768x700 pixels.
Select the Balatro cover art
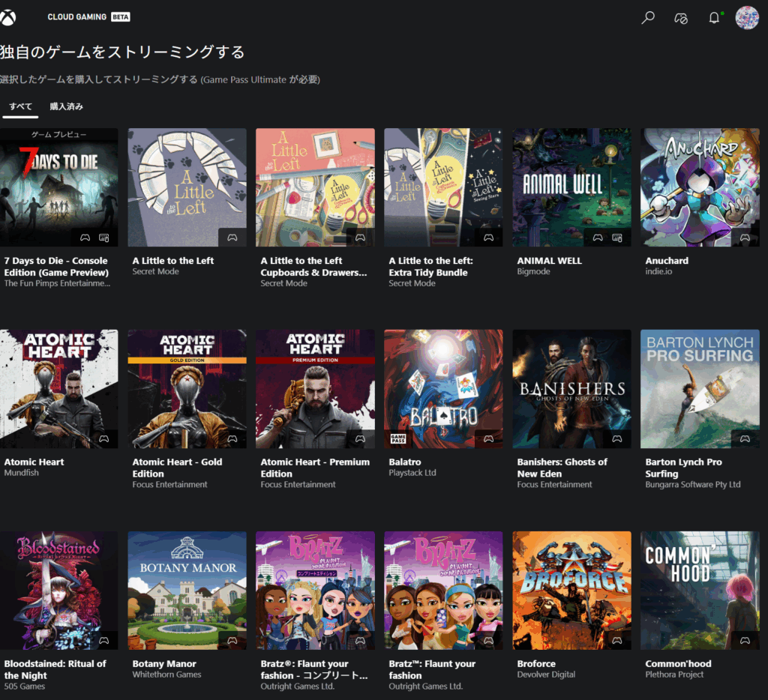(443, 389)
